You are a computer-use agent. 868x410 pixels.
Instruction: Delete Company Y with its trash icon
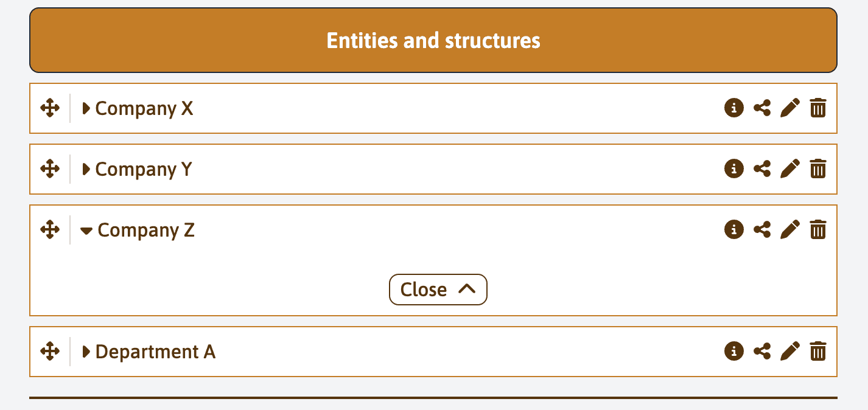[818, 169]
